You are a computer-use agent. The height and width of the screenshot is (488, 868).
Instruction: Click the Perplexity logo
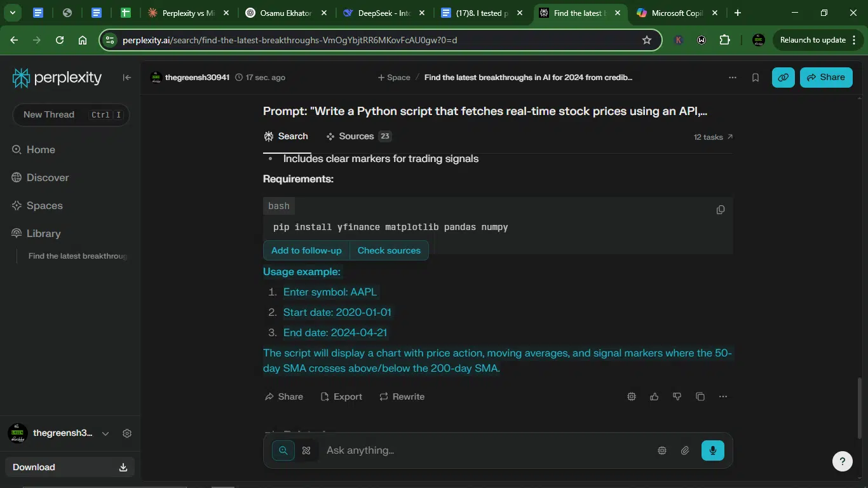[57, 78]
